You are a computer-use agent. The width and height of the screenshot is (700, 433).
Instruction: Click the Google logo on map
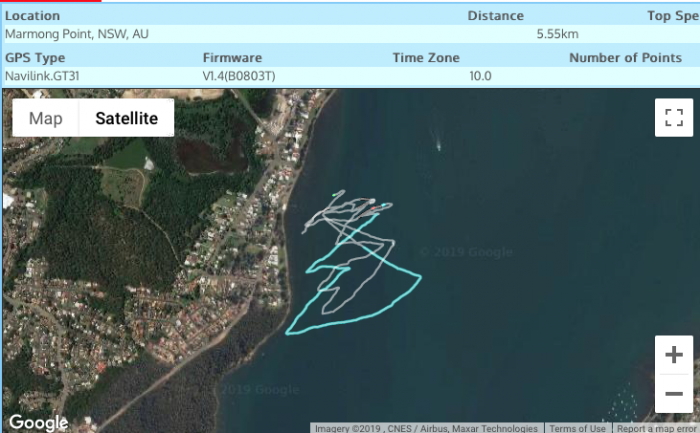(39, 423)
